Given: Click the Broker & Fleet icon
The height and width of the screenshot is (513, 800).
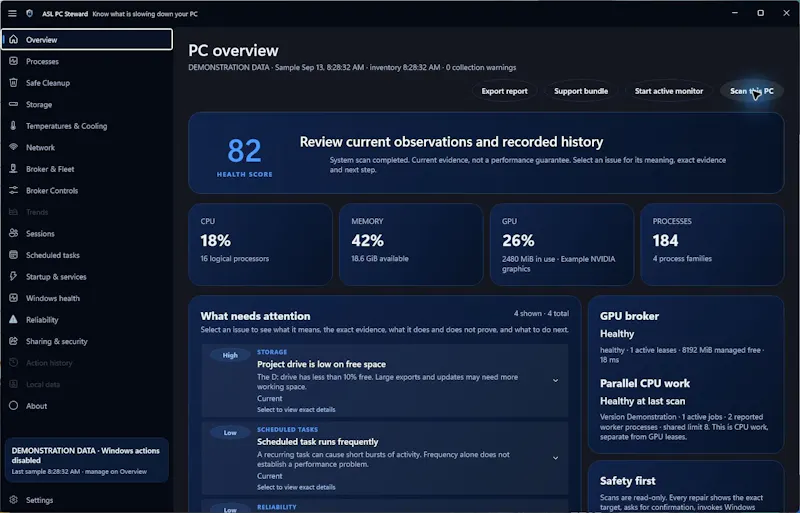Looking at the screenshot, I should click(x=14, y=168).
